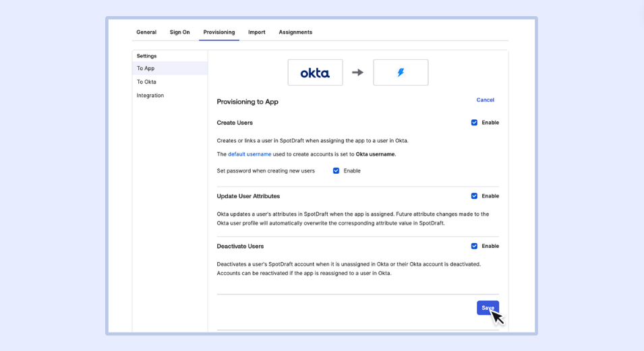The image size is (644, 351).
Task: Click the Settings sidebar header
Action: [x=146, y=56]
